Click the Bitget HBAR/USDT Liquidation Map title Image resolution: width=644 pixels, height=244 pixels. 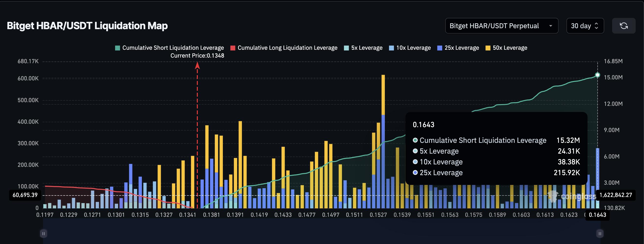[87, 26]
